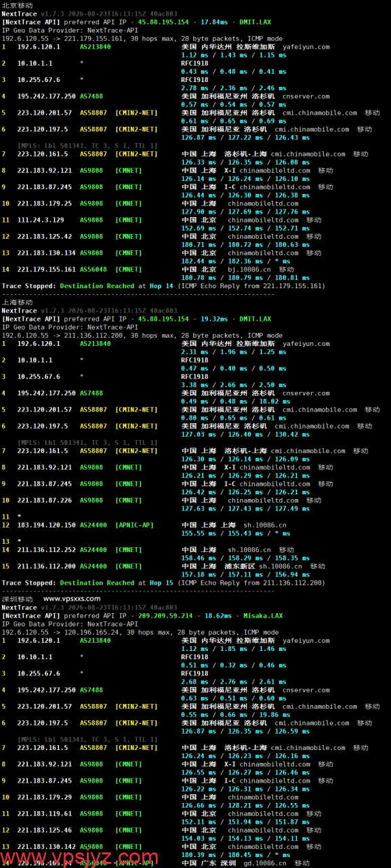
Task: Select the 130.42 ms timing
Action: click(293, 435)
